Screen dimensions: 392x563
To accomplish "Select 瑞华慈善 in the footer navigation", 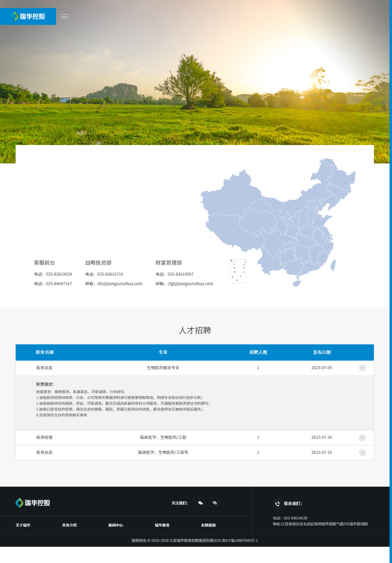I will coord(162,525).
